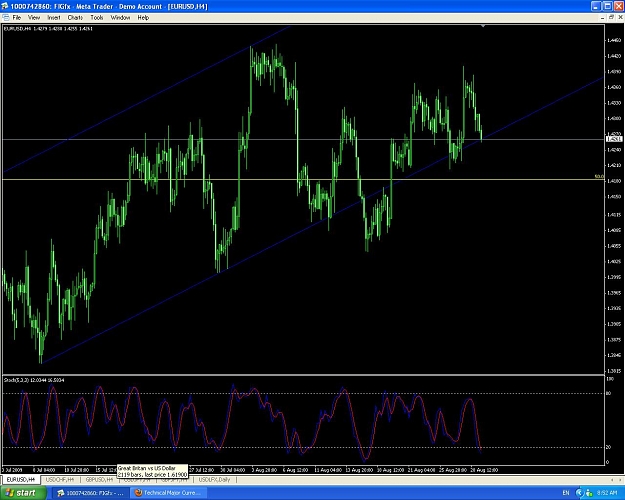Image resolution: width=625 pixels, height=500 pixels.
Task: Minimize the MetaTrader main window
Action: [596, 6]
